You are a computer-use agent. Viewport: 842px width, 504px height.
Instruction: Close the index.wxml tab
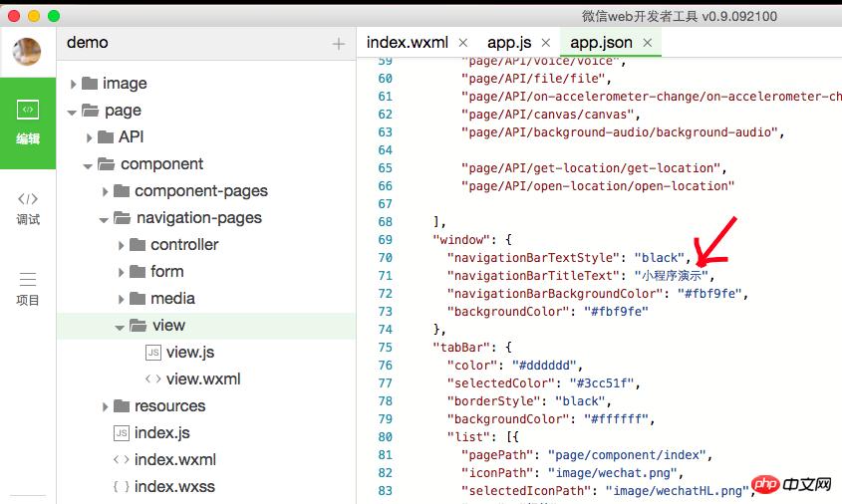(x=462, y=43)
